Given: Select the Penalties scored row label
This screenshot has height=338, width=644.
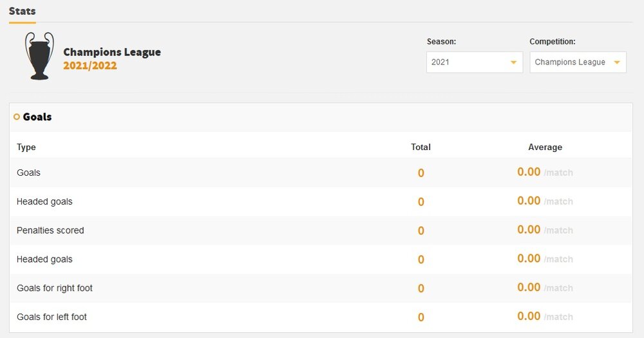Looking at the screenshot, I should (50, 230).
